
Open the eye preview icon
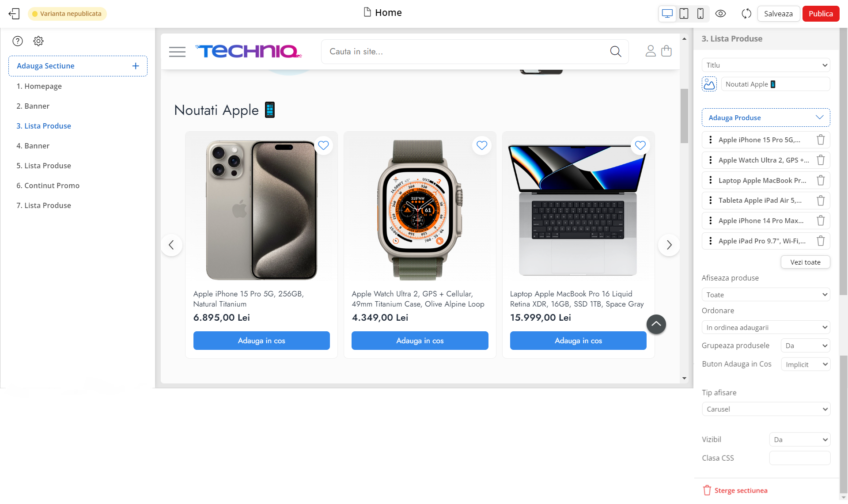click(x=721, y=14)
